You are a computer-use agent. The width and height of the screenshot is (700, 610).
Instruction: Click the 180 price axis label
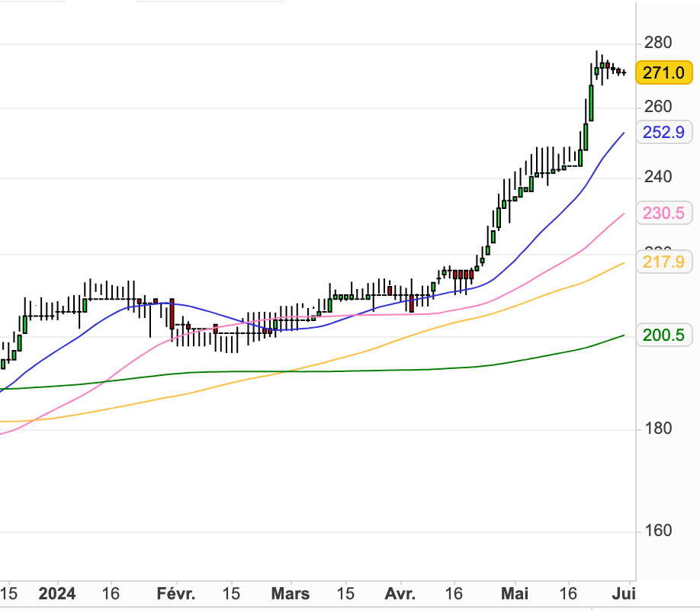pyautogui.click(x=658, y=429)
